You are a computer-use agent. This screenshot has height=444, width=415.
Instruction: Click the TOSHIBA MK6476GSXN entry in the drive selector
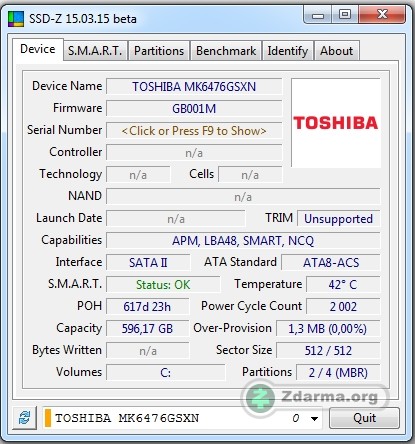click(127, 418)
